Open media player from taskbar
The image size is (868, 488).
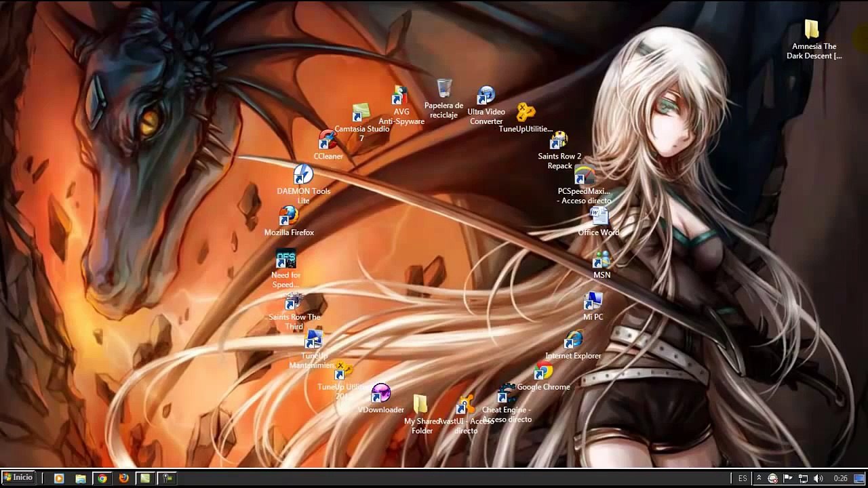click(59, 479)
